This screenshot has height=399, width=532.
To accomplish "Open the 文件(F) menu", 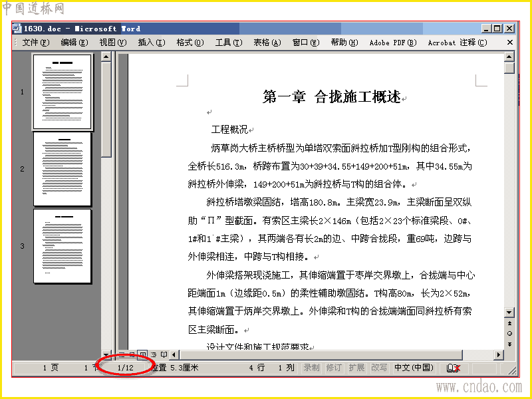I will 36,43.
